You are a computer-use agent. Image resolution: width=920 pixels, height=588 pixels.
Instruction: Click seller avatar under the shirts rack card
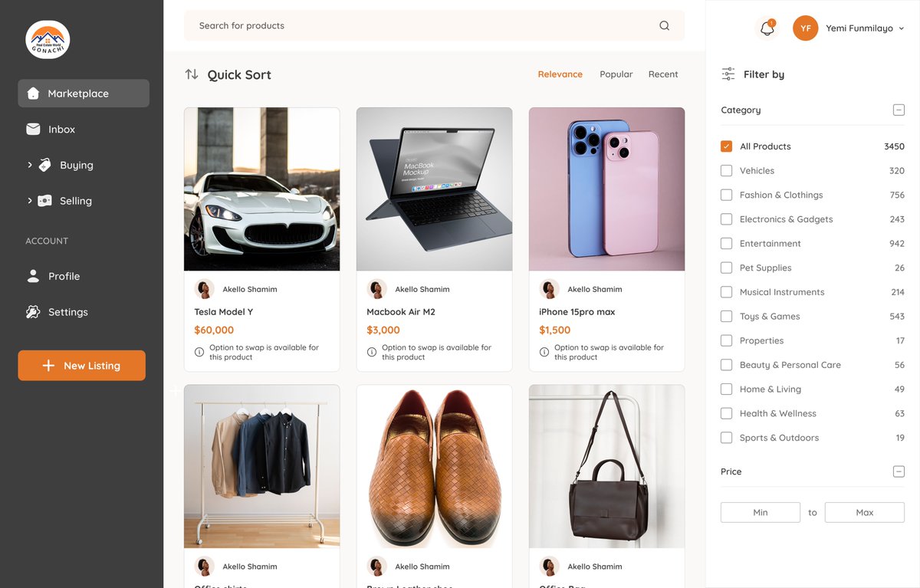(205, 567)
